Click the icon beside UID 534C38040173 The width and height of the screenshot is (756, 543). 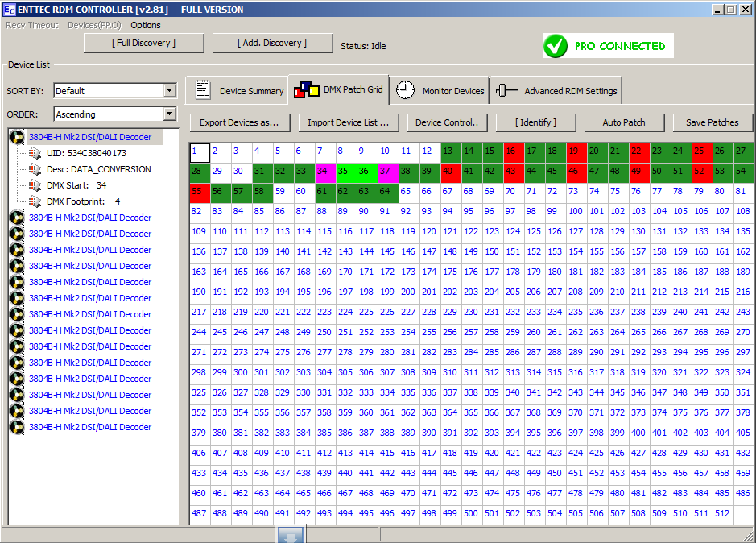pos(34,153)
